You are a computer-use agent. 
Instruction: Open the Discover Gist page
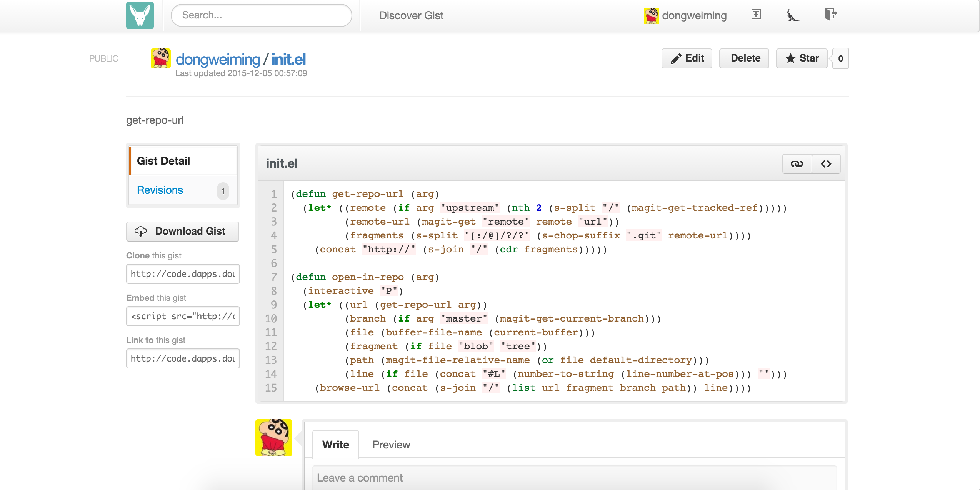[411, 15]
